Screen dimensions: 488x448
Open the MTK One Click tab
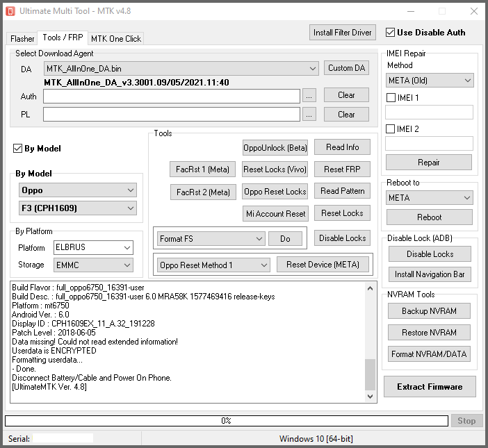pos(116,39)
